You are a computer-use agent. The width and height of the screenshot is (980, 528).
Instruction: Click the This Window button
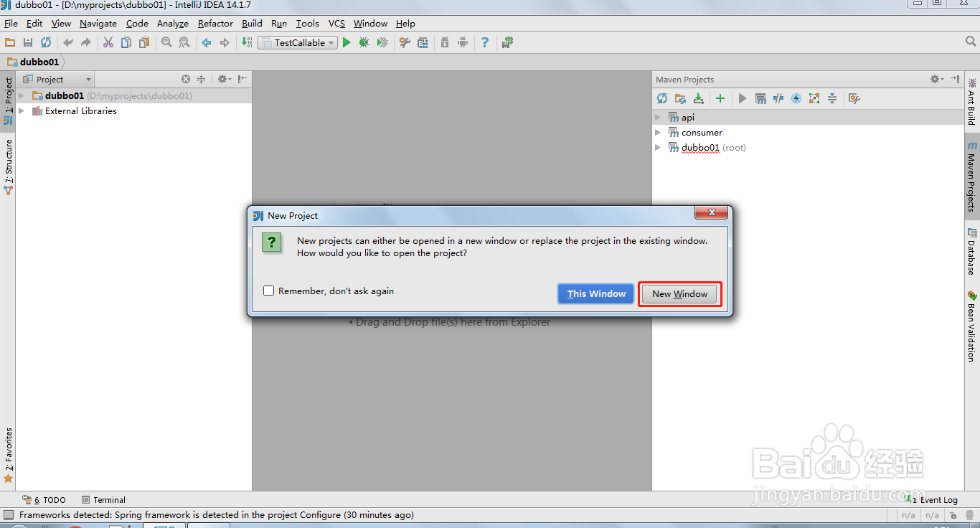pyautogui.click(x=596, y=293)
